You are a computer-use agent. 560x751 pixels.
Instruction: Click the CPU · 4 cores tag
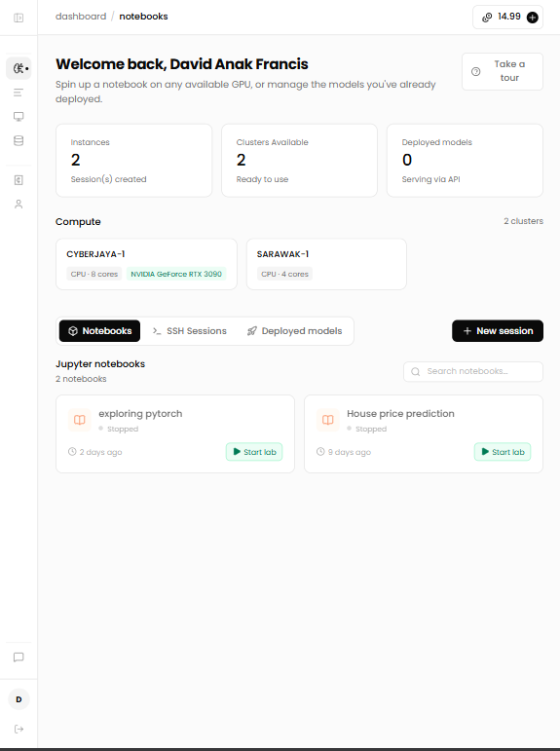point(285,274)
